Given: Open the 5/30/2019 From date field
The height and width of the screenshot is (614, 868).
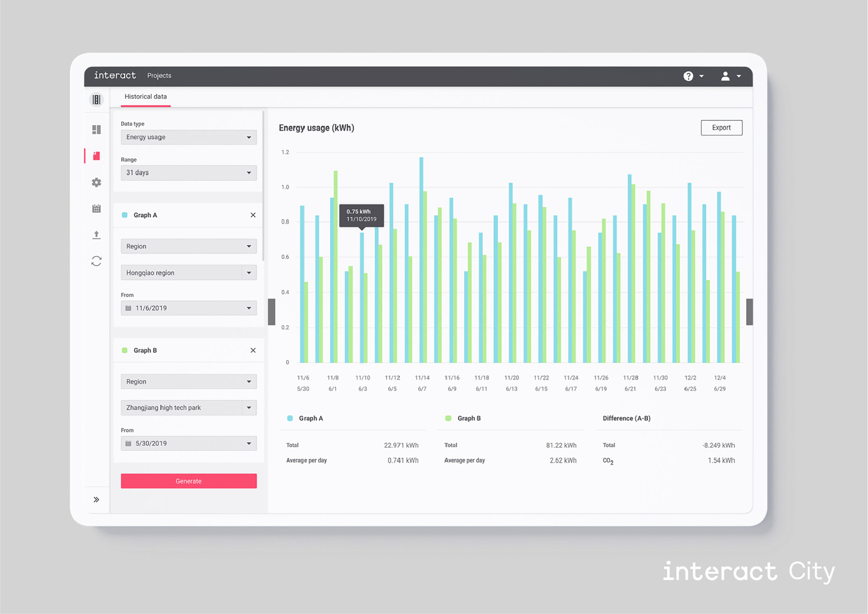Looking at the screenshot, I should pos(189,443).
